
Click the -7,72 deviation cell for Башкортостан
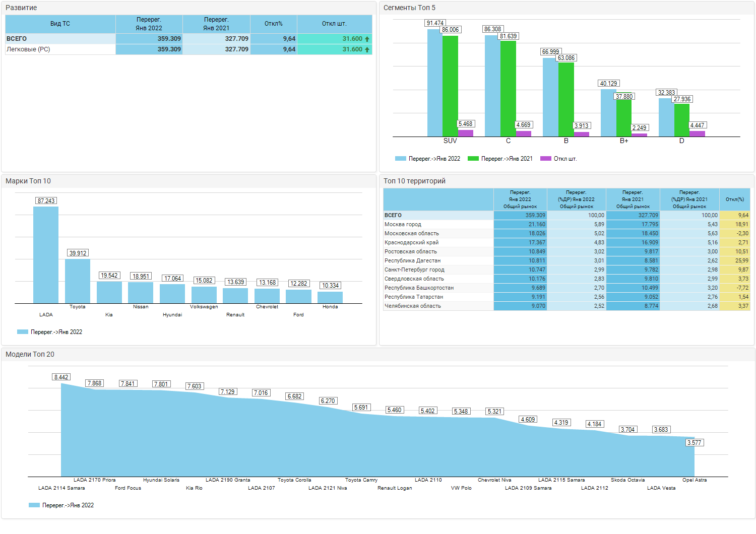(735, 288)
